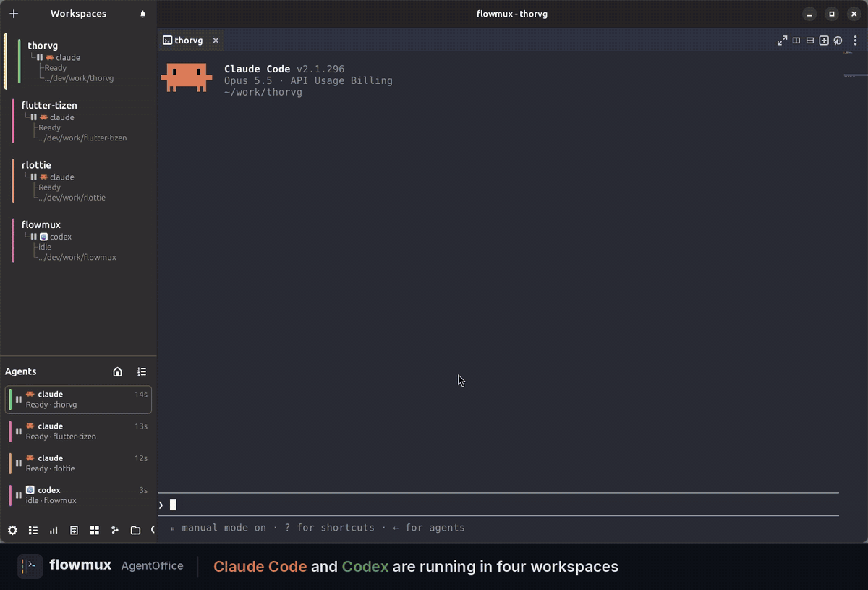Image resolution: width=868 pixels, height=590 pixels.
Task: Open the list view icon in the bottom toolbar
Action: pyautogui.click(x=33, y=530)
